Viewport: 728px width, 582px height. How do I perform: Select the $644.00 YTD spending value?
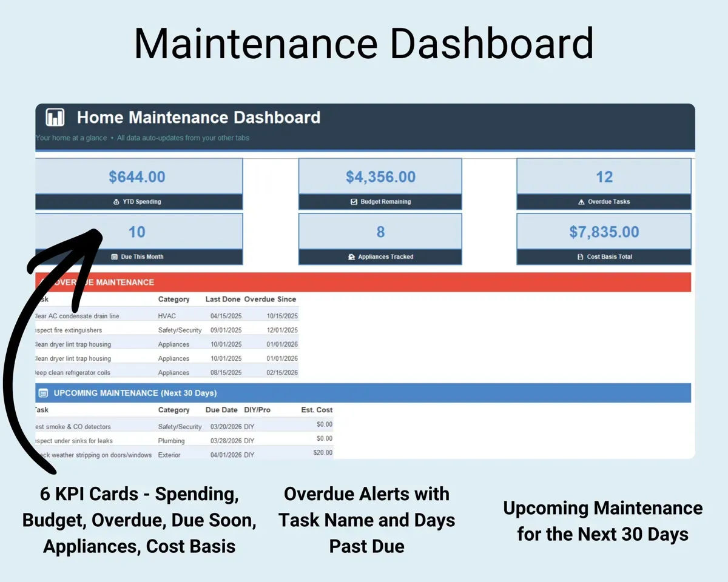137,176
